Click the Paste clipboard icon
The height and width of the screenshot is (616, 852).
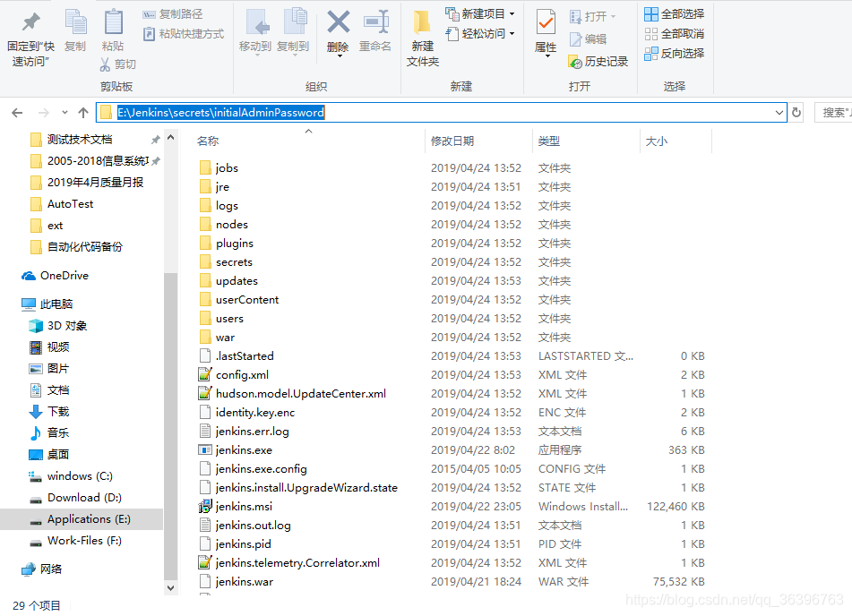(113, 21)
